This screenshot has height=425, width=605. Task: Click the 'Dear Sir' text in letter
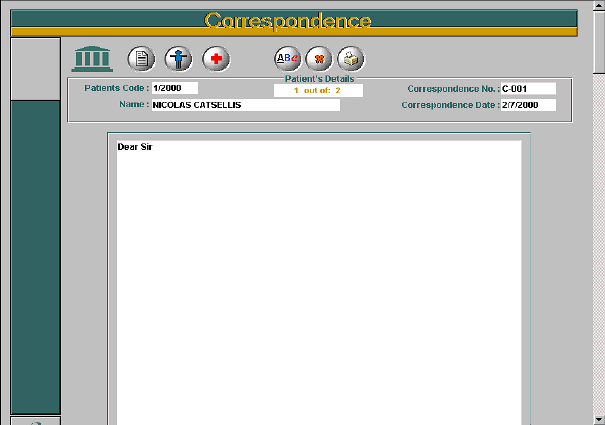click(x=135, y=147)
